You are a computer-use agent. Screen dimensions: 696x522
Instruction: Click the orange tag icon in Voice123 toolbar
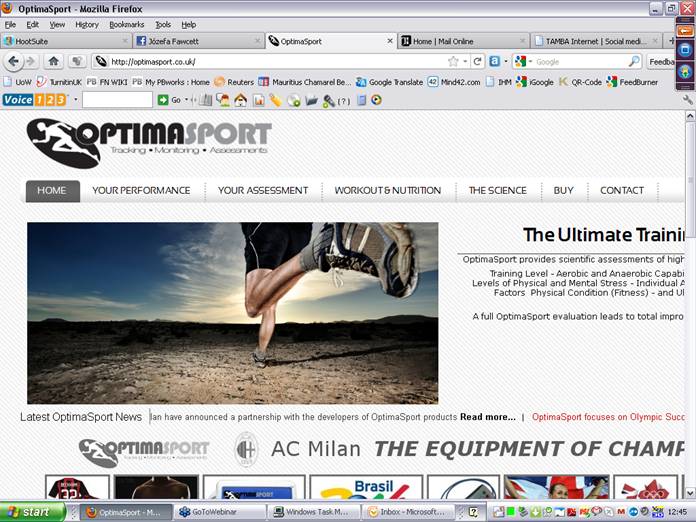(x=275, y=101)
